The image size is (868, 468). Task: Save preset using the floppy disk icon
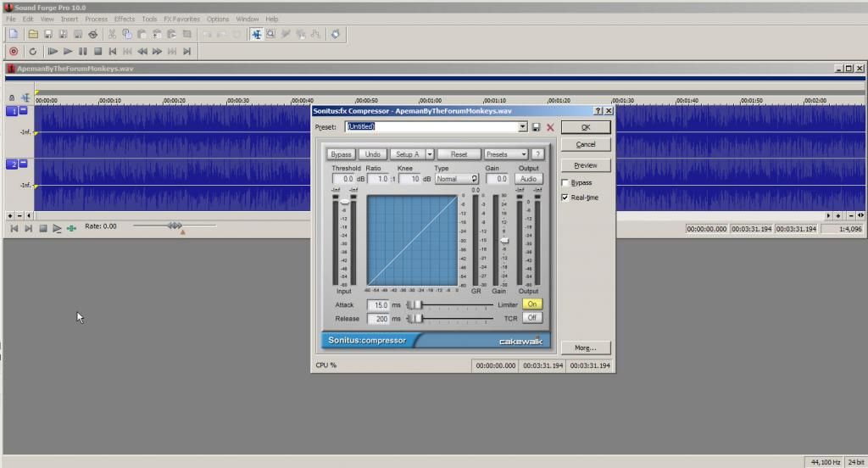pyautogui.click(x=537, y=127)
